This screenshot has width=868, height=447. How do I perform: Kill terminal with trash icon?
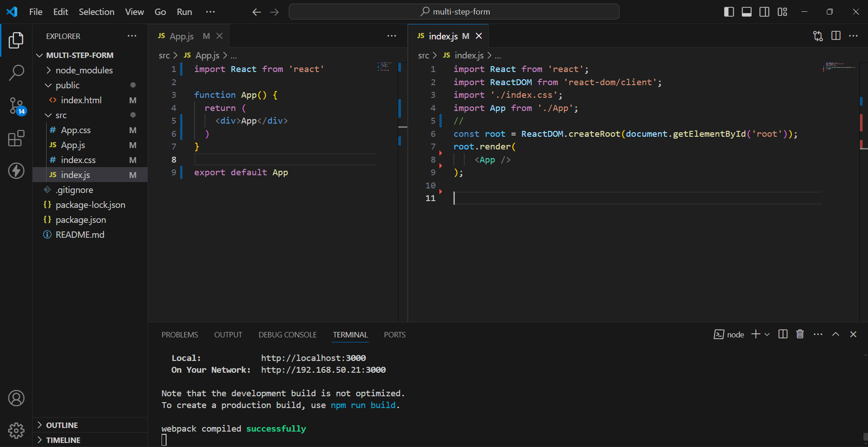click(x=800, y=334)
